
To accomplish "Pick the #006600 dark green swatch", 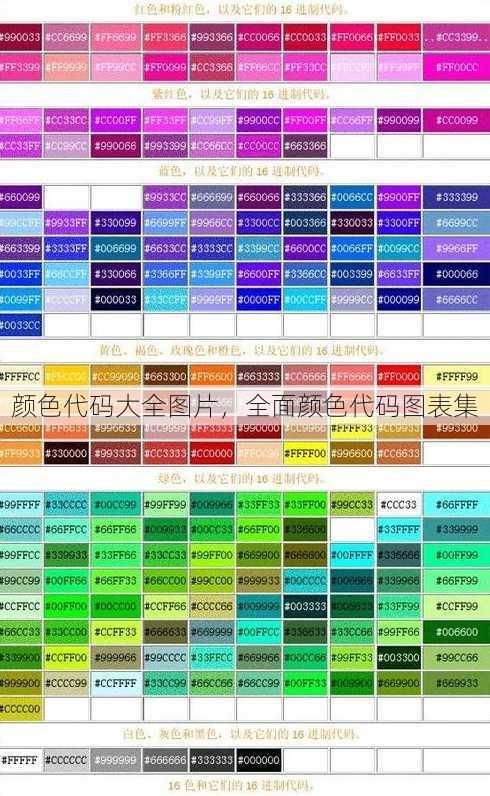I will pos(456,632).
